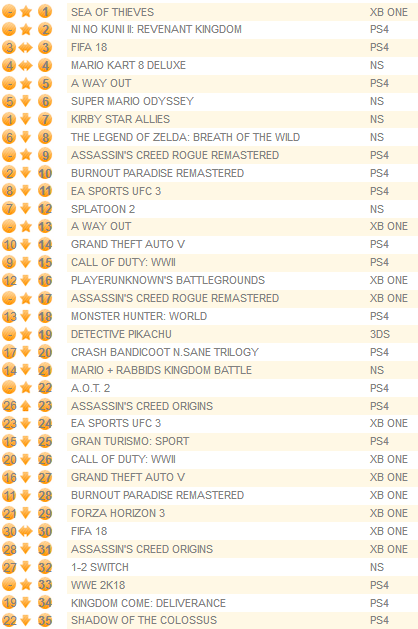Image resolution: width=418 pixels, height=629 pixels.
Task: Select Mario + Rabbids Kingdom Battle title
Action: (x=161, y=370)
